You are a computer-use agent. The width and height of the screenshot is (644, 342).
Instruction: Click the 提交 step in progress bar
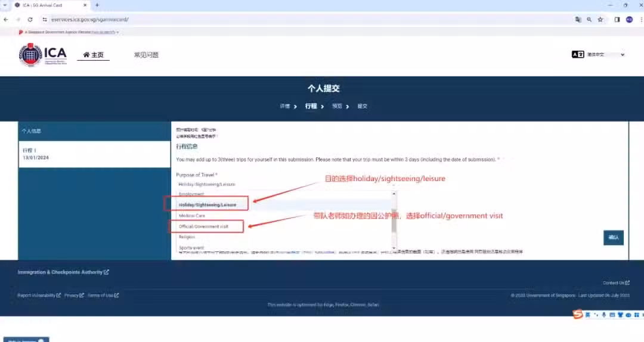[x=362, y=106]
